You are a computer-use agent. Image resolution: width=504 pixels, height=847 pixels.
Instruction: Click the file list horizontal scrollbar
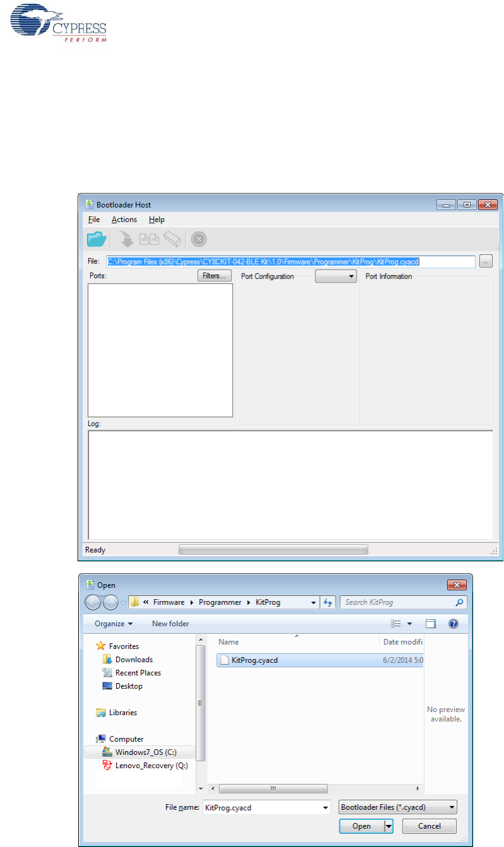click(x=273, y=788)
